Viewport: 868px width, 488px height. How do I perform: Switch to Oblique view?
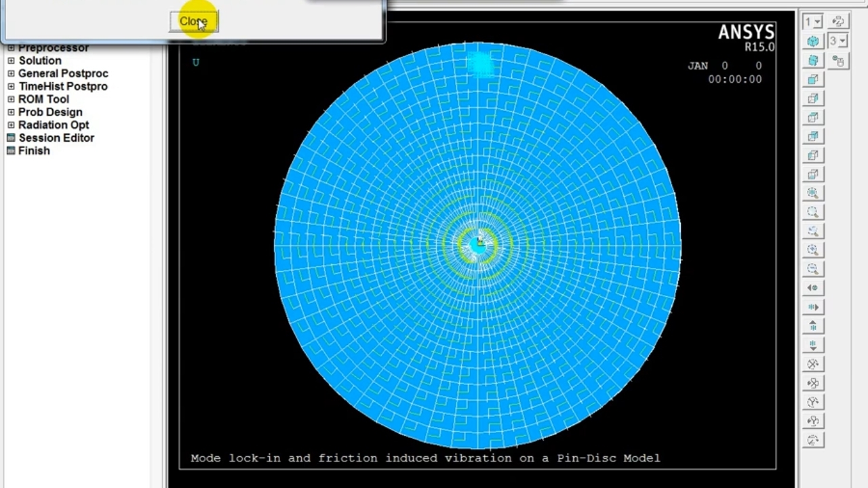[813, 60]
